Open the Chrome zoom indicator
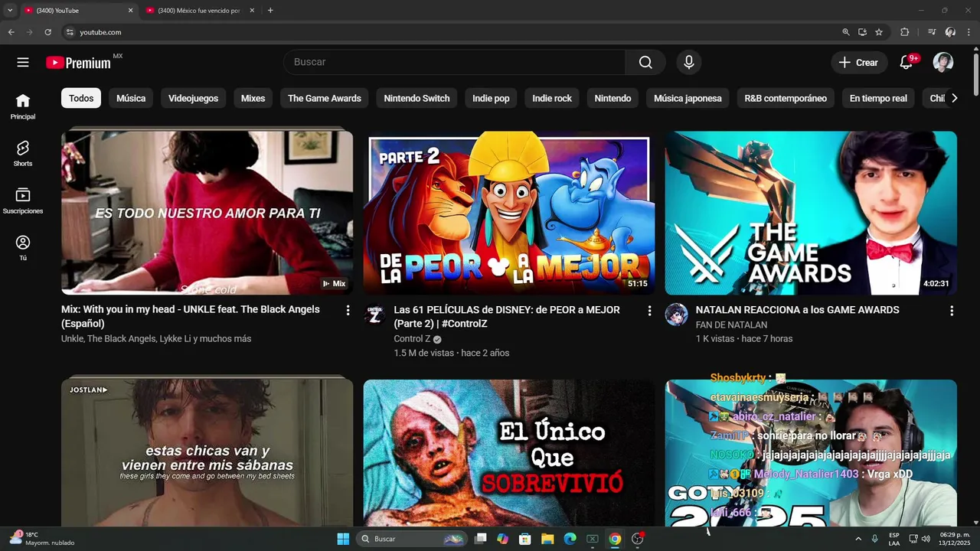Screen dimensions: 980x551 click(845, 32)
